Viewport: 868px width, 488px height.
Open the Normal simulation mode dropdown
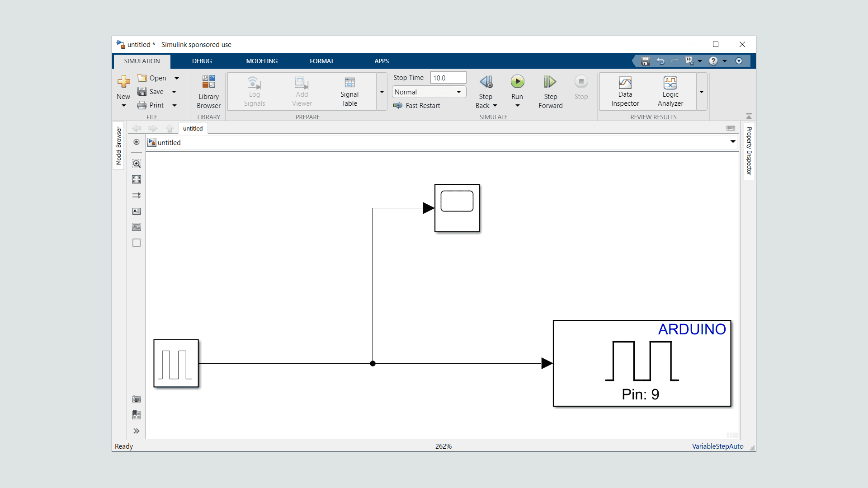pos(428,92)
